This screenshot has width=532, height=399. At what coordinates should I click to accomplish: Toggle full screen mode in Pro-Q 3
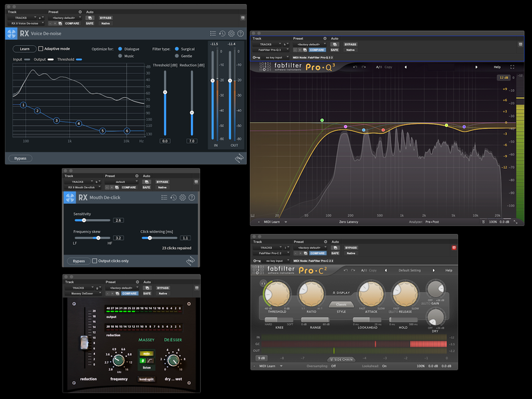[512, 67]
